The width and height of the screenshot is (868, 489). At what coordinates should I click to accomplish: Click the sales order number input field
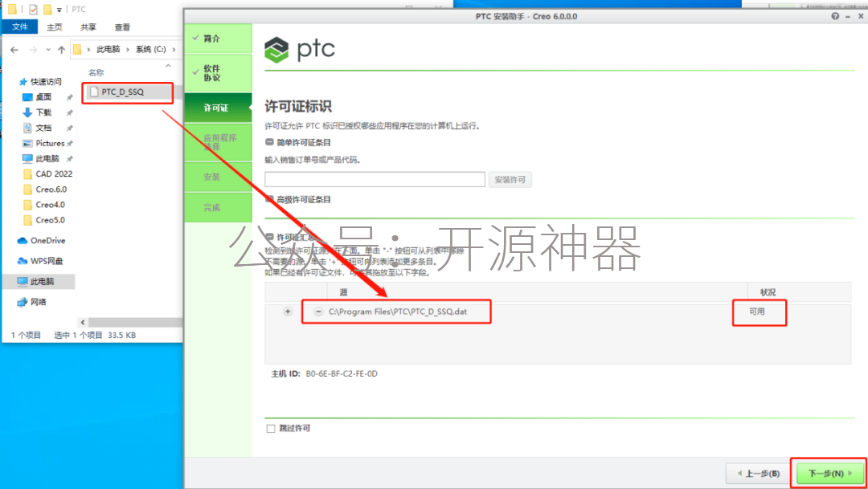[375, 179]
